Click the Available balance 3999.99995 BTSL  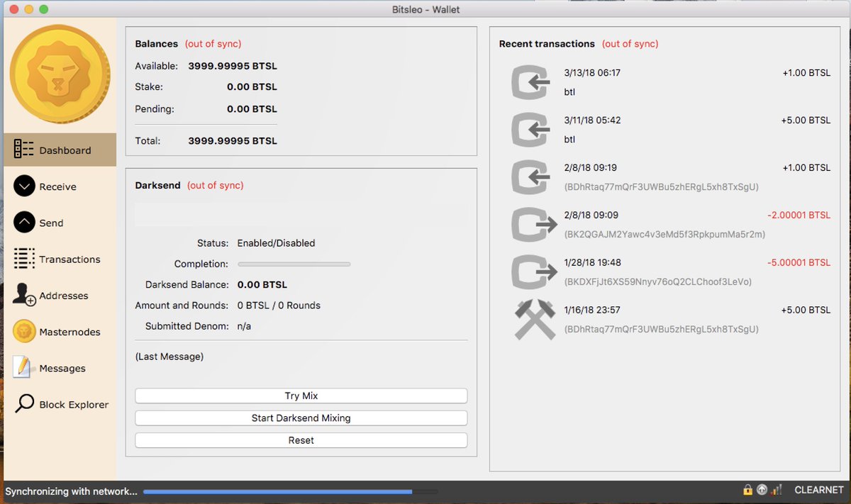[233, 66]
